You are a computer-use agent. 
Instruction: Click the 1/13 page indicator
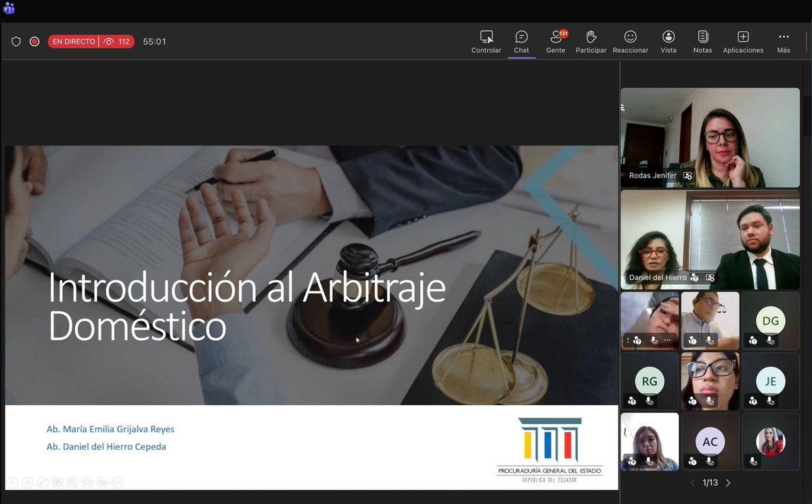coord(710,483)
